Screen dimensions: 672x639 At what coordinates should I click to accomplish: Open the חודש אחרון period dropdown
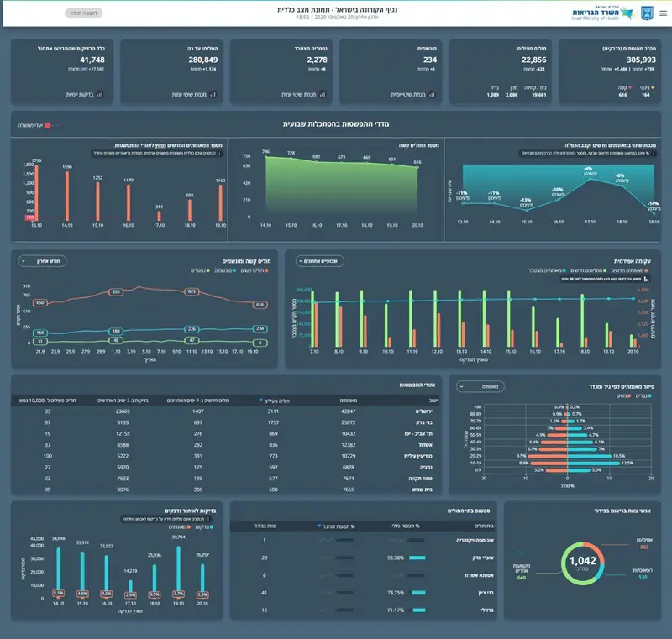(x=42, y=261)
